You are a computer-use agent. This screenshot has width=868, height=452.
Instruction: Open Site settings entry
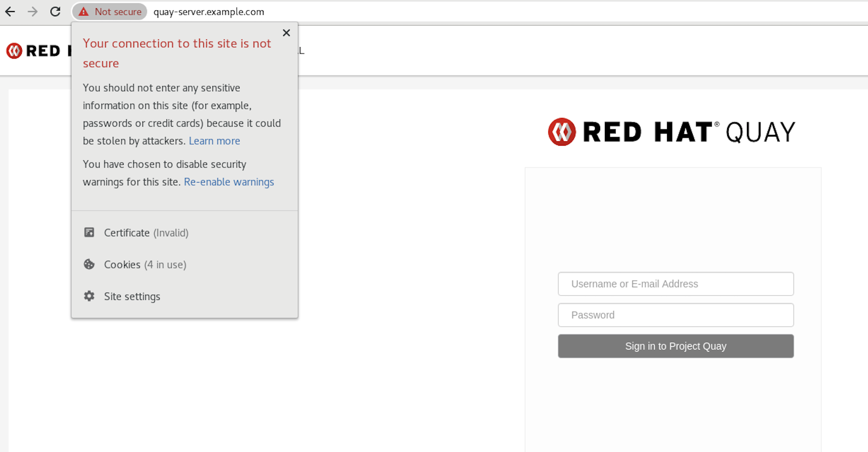click(132, 296)
